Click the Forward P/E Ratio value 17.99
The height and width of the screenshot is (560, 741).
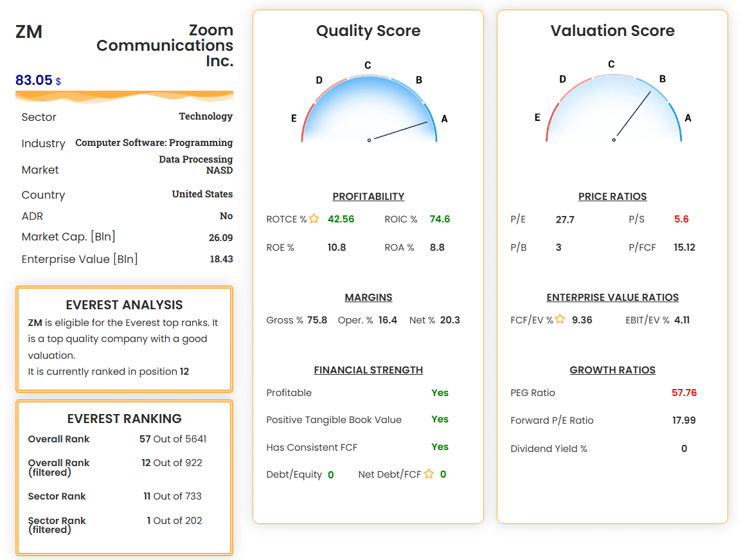684,420
